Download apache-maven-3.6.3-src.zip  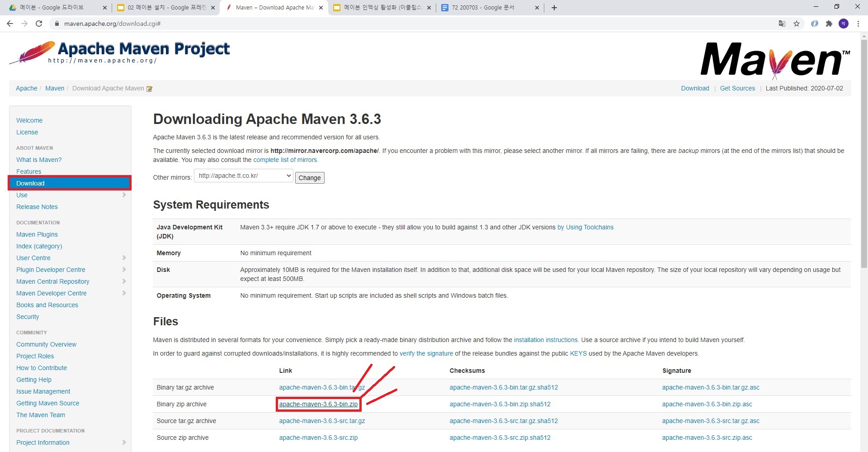318,438
